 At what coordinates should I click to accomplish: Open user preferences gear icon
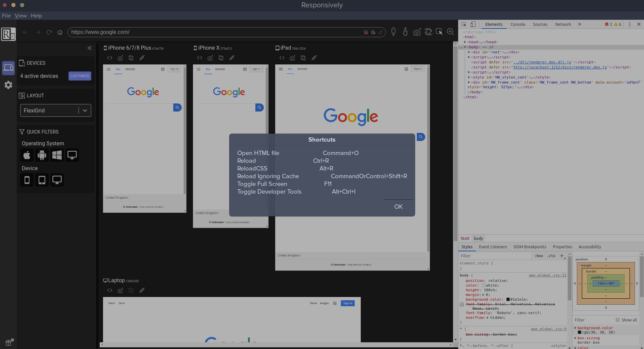pyautogui.click(x=8, y=85)
